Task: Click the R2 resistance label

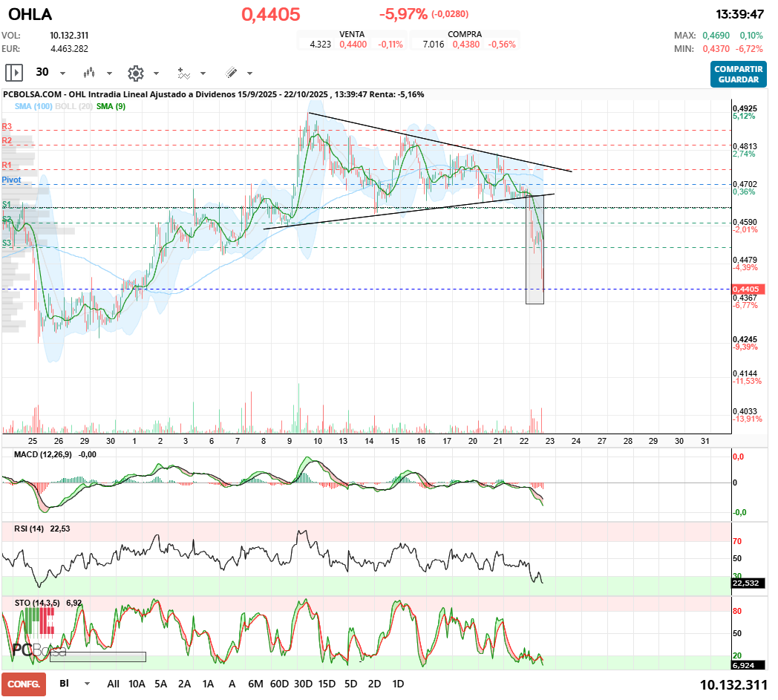Action: 7,141
